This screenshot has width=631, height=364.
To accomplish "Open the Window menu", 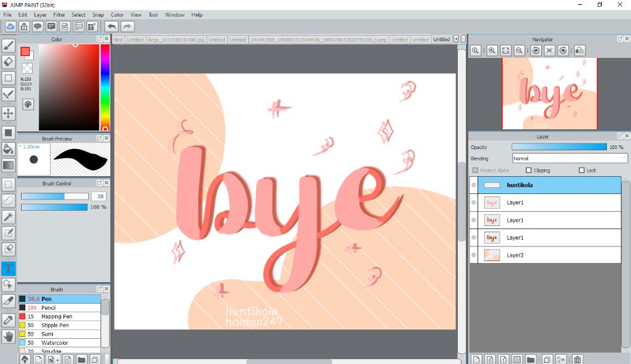I will coord(174,15).
